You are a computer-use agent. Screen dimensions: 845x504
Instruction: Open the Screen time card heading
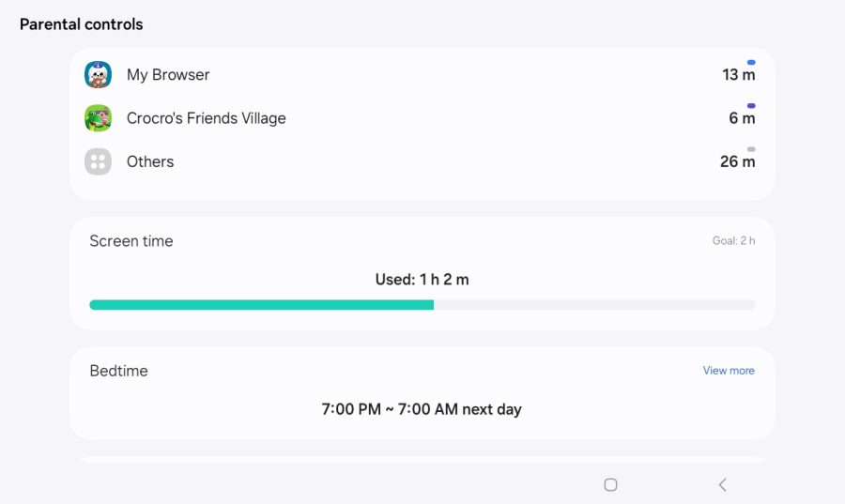click(x=131, y=241)
